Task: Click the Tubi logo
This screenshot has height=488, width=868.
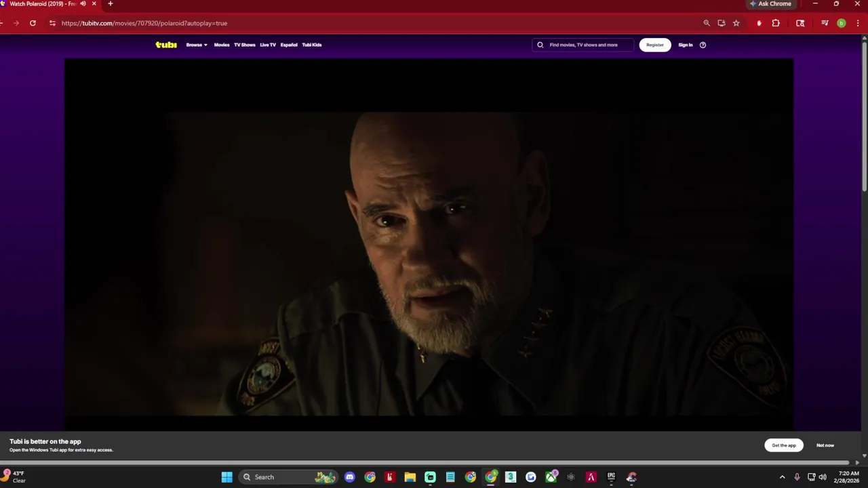Action: 166,45
